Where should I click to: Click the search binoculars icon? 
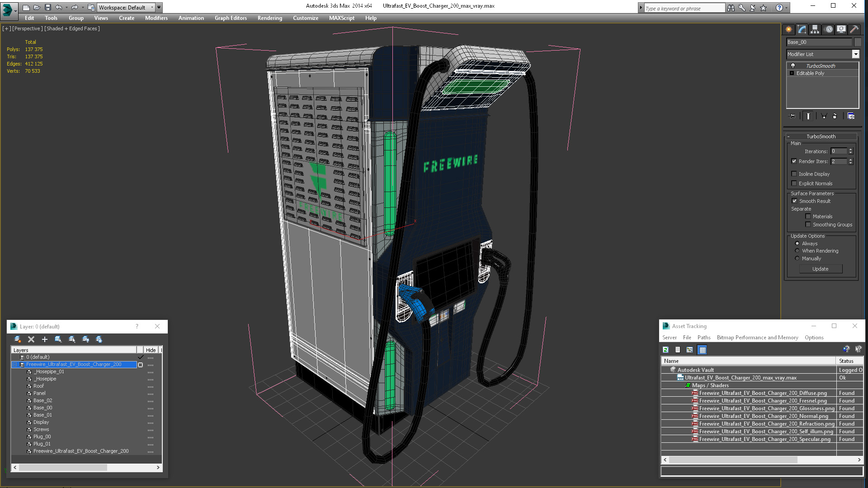pyautogui.click(x=731, y=8)
